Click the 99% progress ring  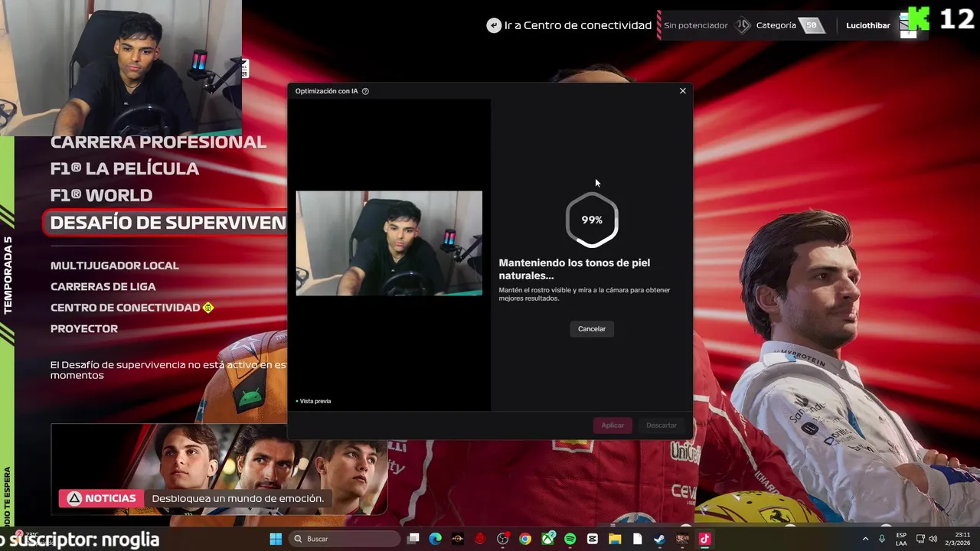592,220
